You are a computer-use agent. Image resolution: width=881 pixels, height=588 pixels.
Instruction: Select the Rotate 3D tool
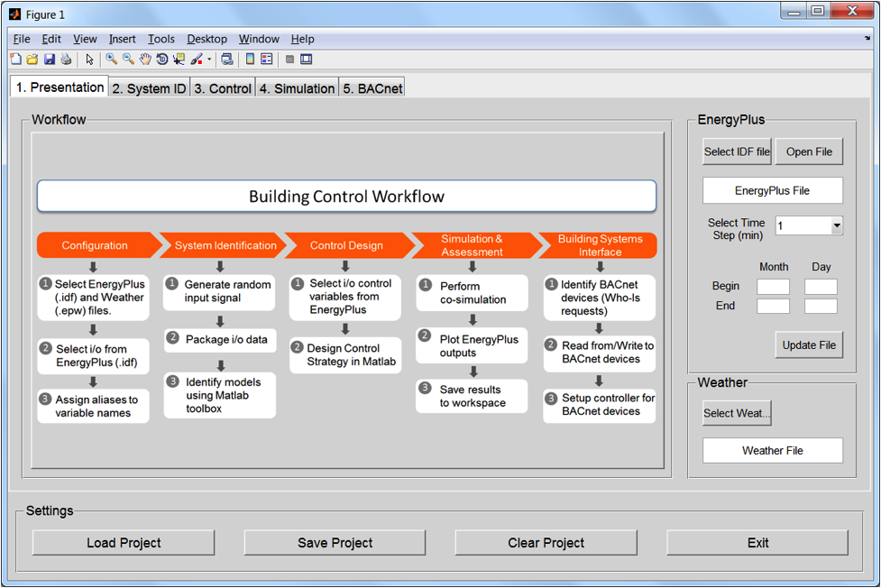click(x=161, y=59)
